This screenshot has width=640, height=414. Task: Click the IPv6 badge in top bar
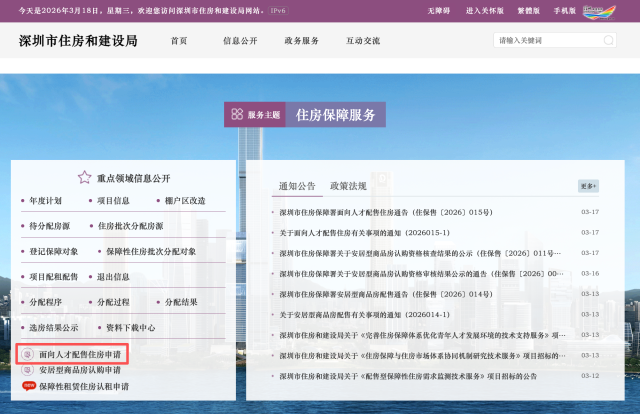point(278,11)
